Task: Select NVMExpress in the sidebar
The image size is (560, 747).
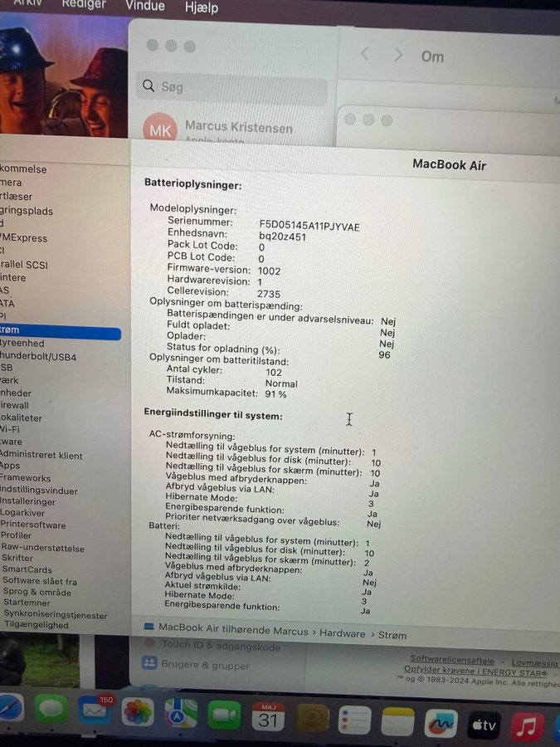Action: pyautogui.click(x=24, y=237)
